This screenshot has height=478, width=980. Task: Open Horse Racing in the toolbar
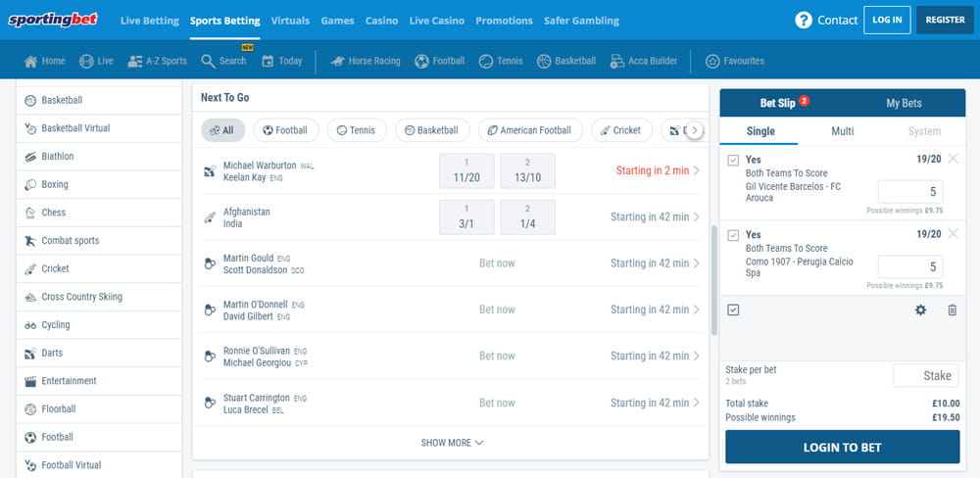pos(366,61)
